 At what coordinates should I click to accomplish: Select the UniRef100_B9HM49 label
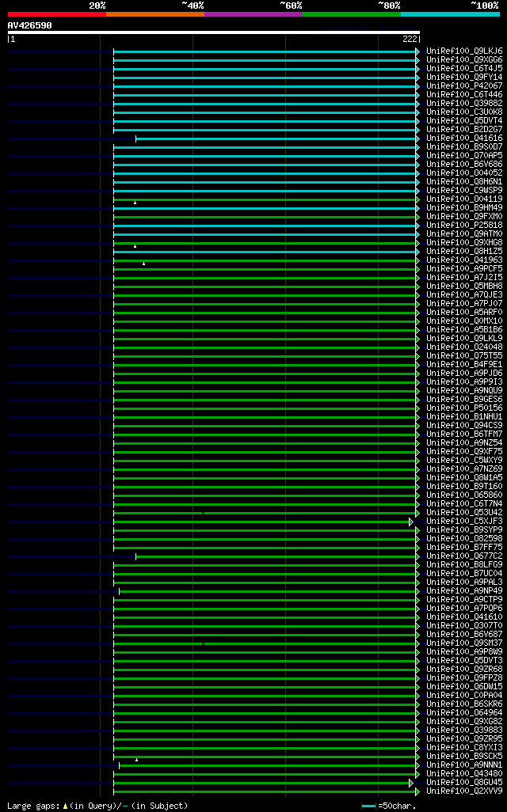[x=464, y=208]
